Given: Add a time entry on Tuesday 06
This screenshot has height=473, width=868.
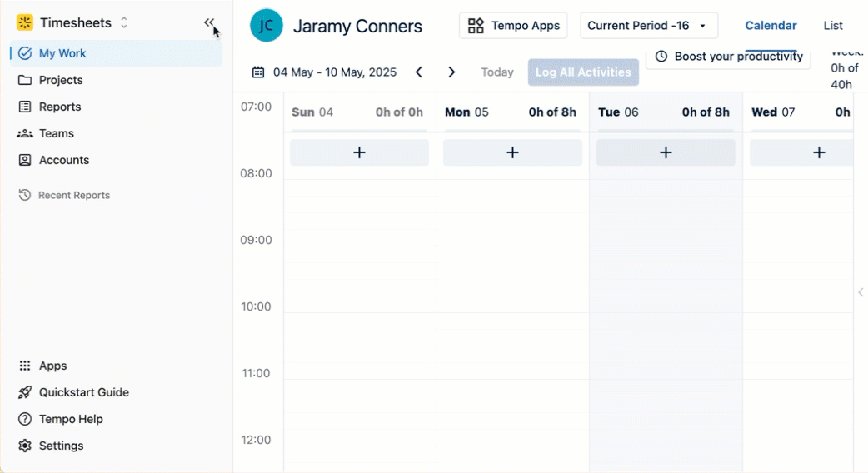Looking at the screenshot, I should 666,152.
